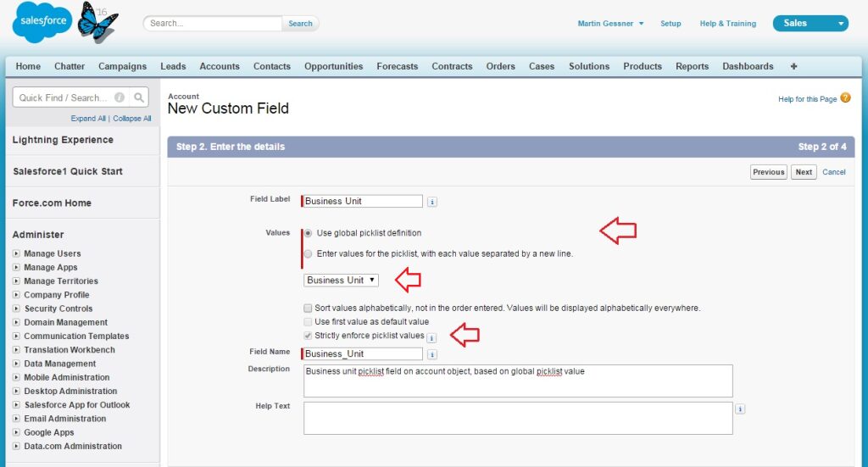868x467 pixels.
Task: Open the Sales app menu dropdown
Action: pyautogui.click(x=810, y=23)
